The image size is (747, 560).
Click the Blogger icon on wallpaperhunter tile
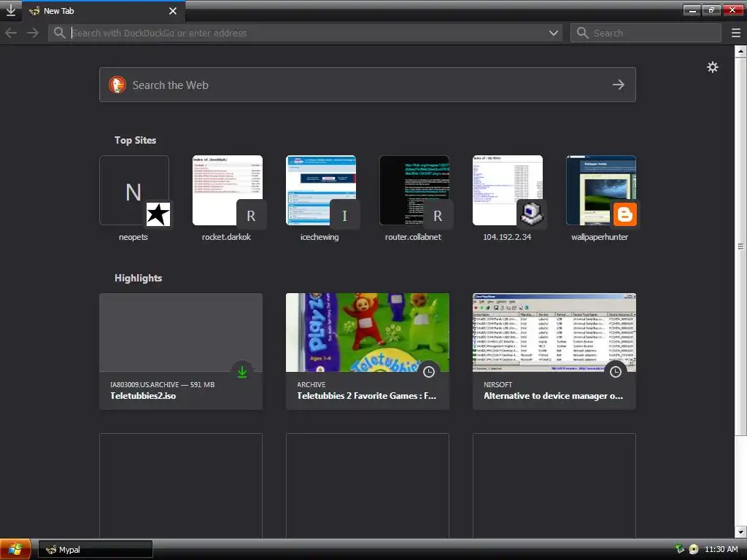click(624, 214)
